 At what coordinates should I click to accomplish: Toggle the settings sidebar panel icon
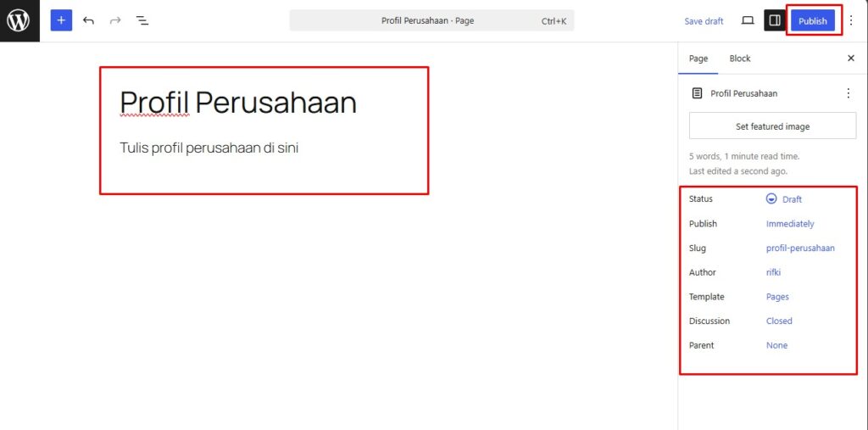pos(775,20)
